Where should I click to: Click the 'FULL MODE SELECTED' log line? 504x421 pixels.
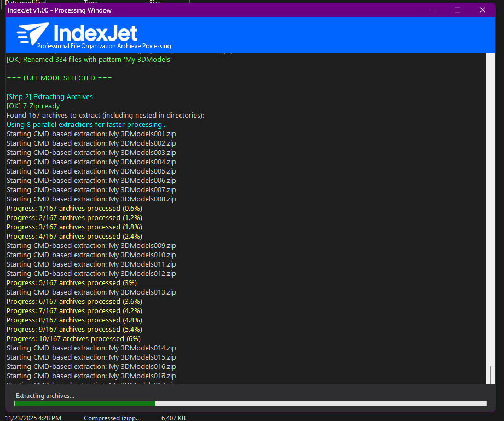coord(59,78)
